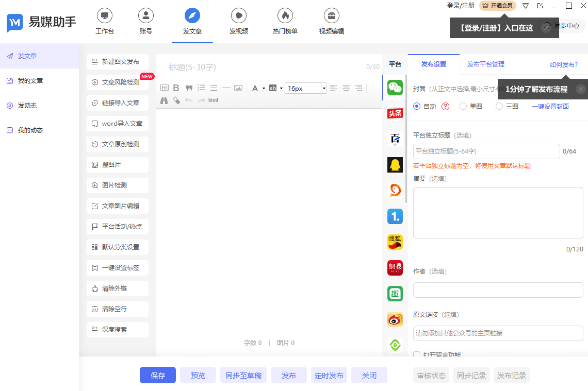The height and width of the screenshot is (391, 588).
Task: Open the highlight color dropdown arrow
Action: coord(280,88)
